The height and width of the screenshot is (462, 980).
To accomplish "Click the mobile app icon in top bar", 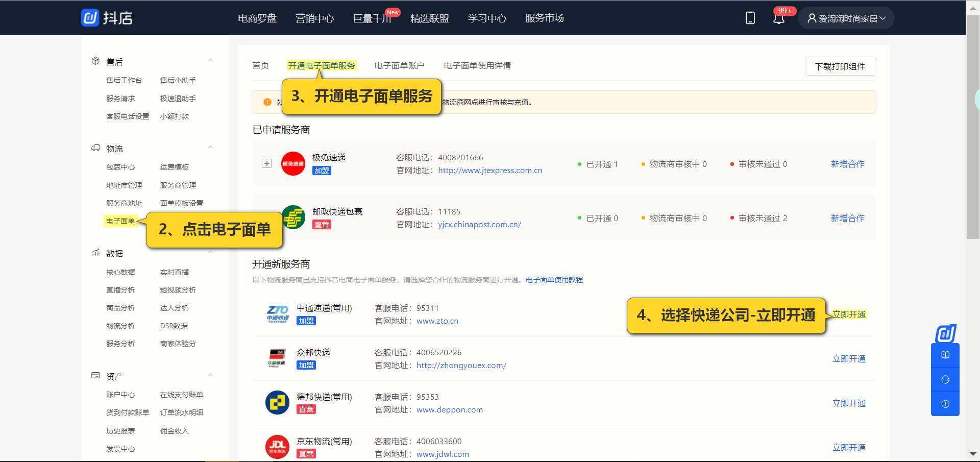I will tap(750, 17).
